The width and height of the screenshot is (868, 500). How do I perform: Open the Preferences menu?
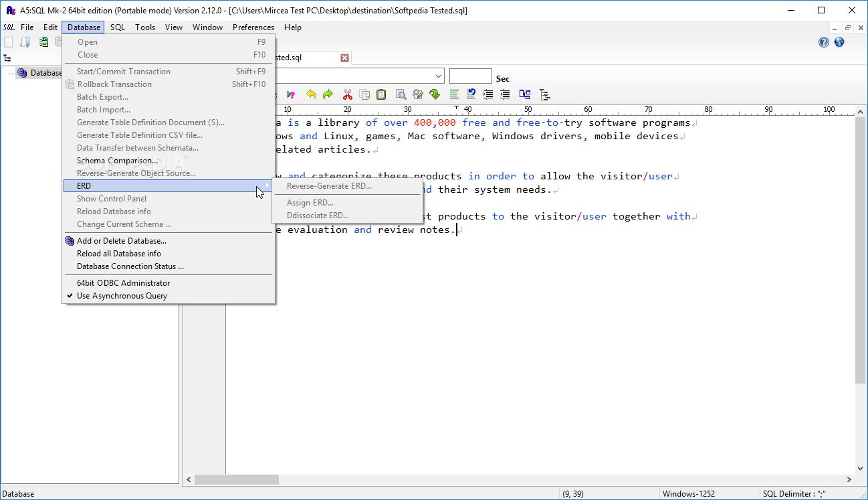click(253, 27)
